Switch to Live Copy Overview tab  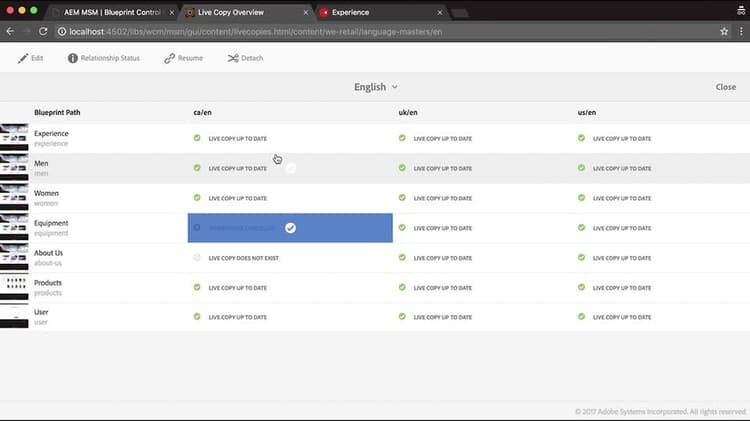pyautogui.click(x=231, y=12)
